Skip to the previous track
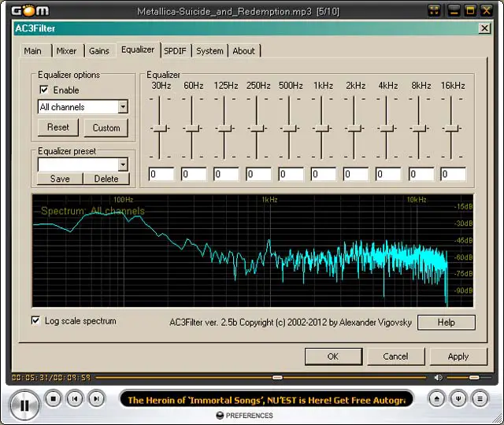Viewport: 504px width, 425px height. [x=75, y=399]
